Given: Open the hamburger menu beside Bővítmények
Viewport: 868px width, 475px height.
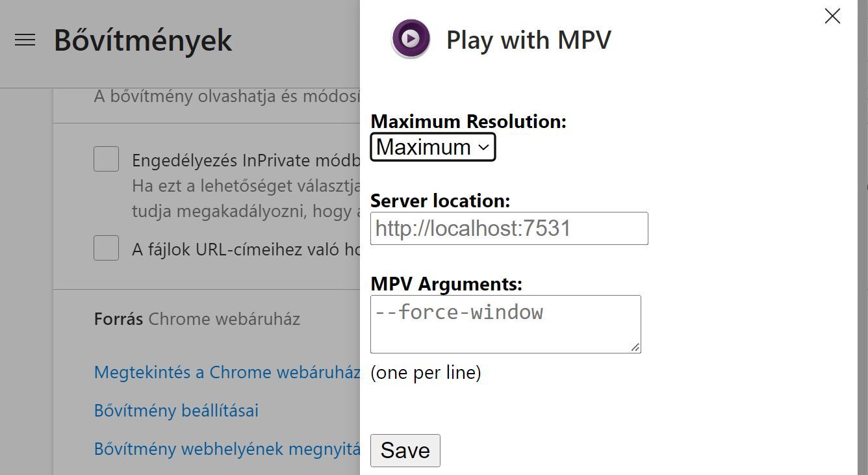Looking at the screenshot, I should (25, 40).
